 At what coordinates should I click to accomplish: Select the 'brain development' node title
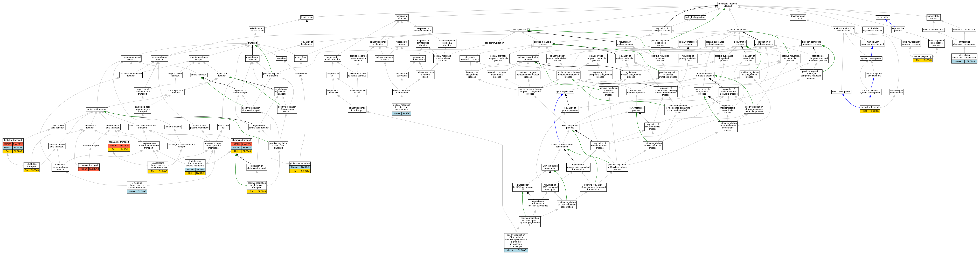coord(870,107)
